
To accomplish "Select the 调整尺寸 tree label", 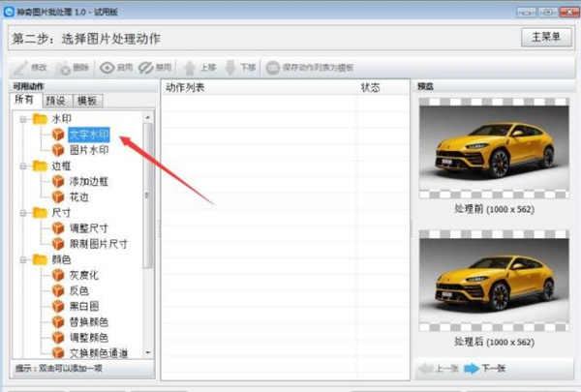I will [89, 228].
